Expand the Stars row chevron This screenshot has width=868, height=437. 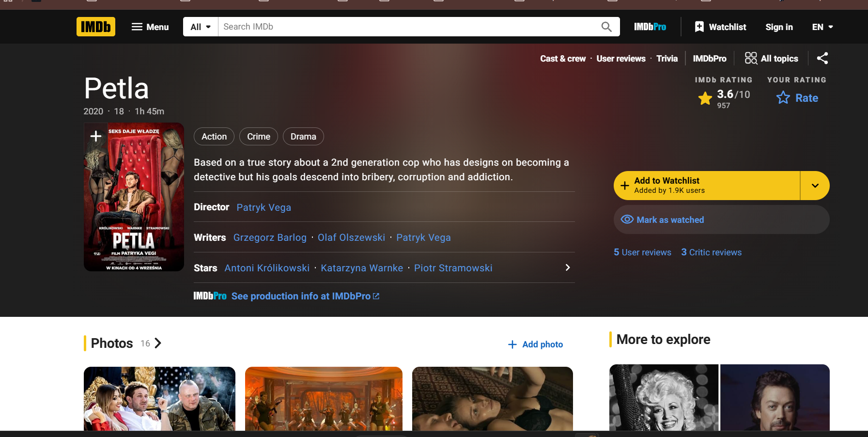[x=568, y=267]
